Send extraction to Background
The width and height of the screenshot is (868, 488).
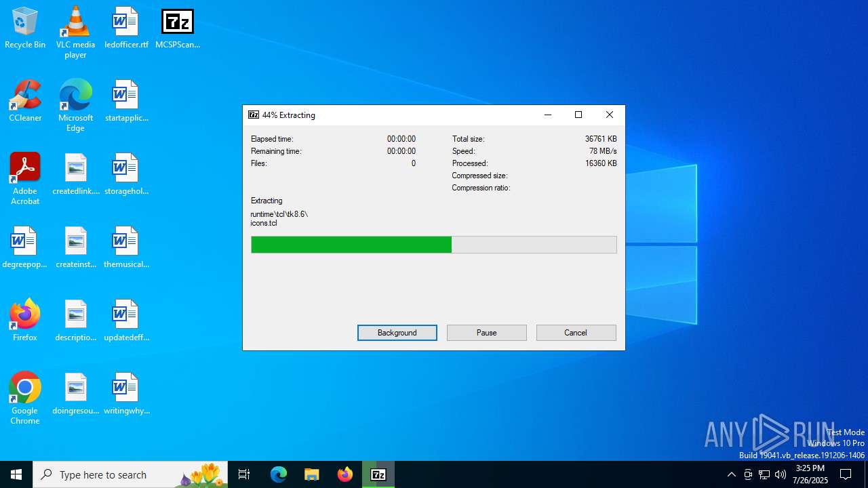click(x=397, y=333)
